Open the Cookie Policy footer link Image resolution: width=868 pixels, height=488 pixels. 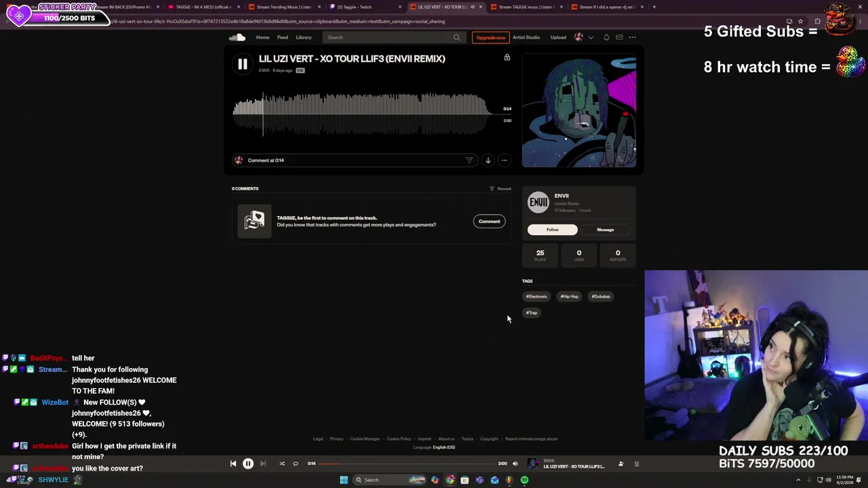click(399, 439)
